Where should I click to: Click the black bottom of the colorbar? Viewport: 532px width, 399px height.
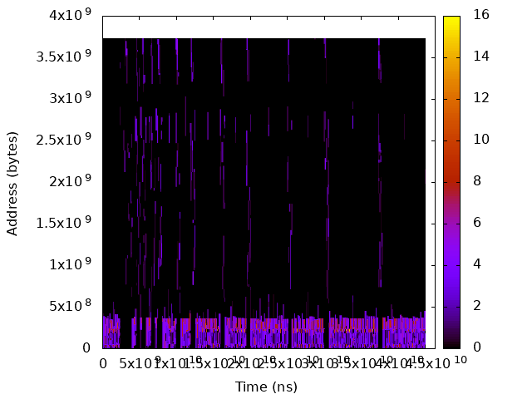pyautogui.click(x=451, y=341)
